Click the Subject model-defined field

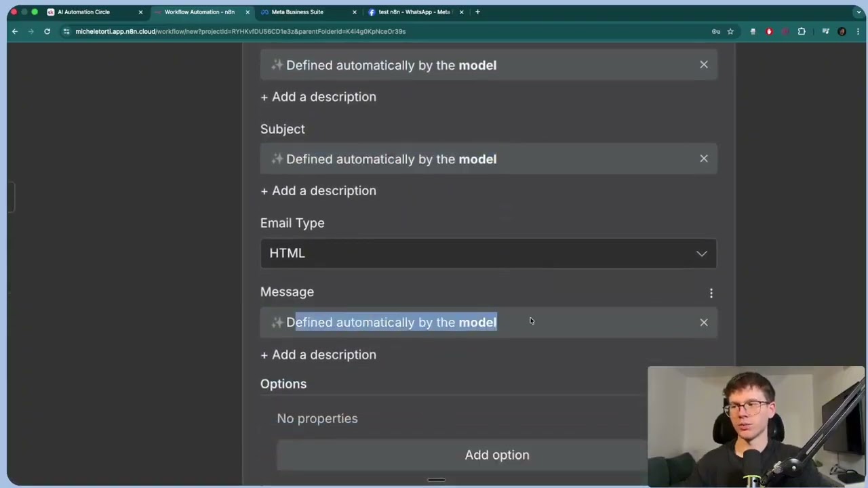tap(488, 159)
